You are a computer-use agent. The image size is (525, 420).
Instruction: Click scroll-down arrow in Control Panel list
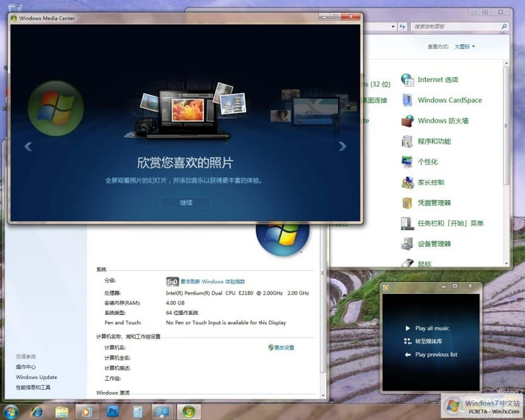pos(506,264)
